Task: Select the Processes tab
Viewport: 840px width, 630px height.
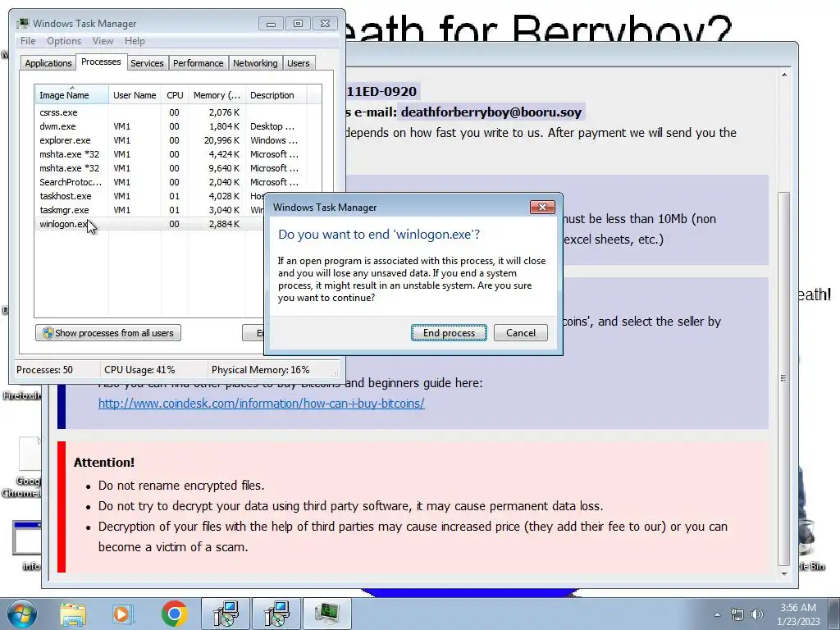Action: coord(101,62)
